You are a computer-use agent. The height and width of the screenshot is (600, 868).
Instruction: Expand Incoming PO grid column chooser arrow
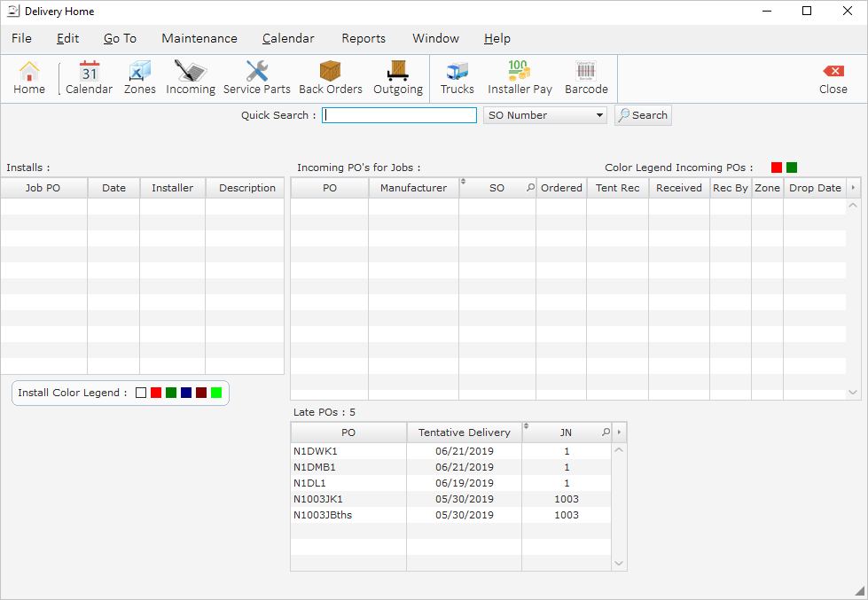pyautogui.click(x=854, y=188)
